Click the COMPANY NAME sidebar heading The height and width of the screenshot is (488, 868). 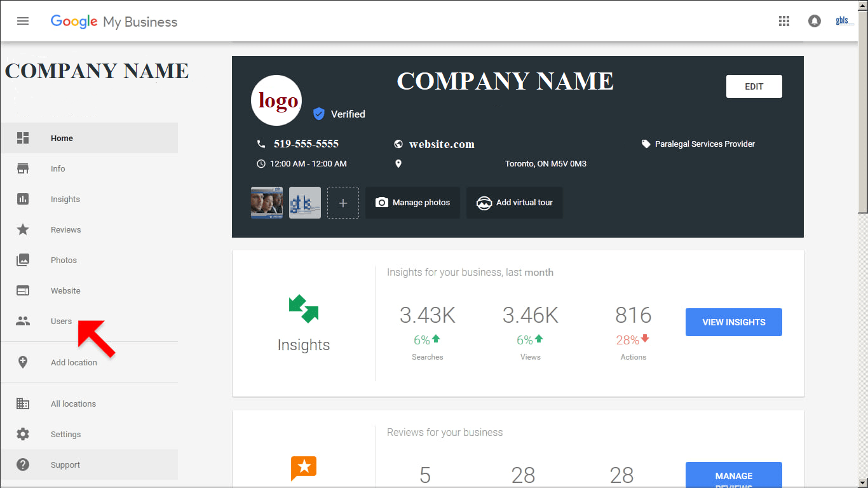pyautogui.click(x=97, y=71)
